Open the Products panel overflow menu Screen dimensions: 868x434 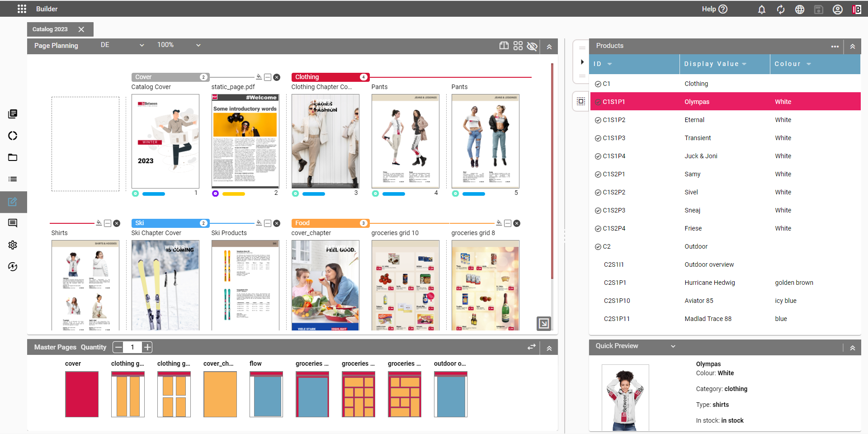tap(835, 46)
